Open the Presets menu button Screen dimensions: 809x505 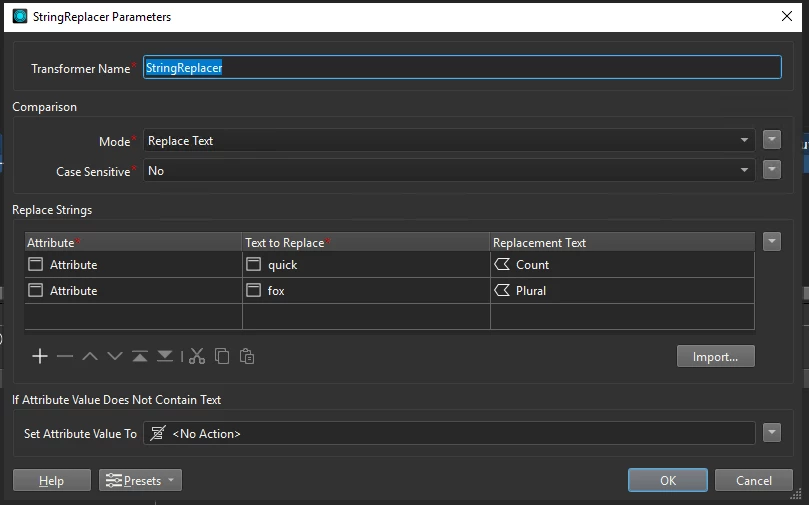pyautogui.click(x=140, y=480)
